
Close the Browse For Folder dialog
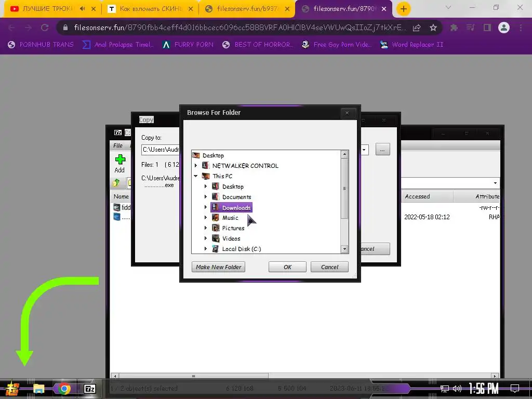tap(347, 113)
